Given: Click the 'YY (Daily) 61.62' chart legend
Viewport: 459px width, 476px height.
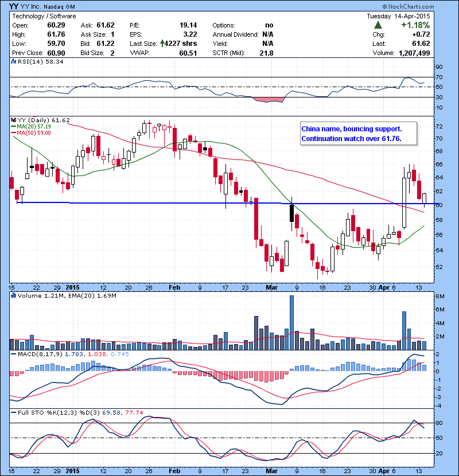Looking at the screenshot, I should (x=44, y=120).
